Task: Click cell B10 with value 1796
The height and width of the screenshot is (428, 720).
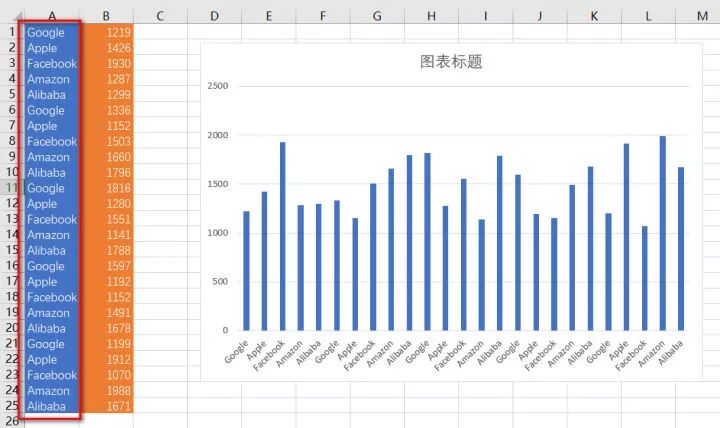Action: click(x=106, y=173)
